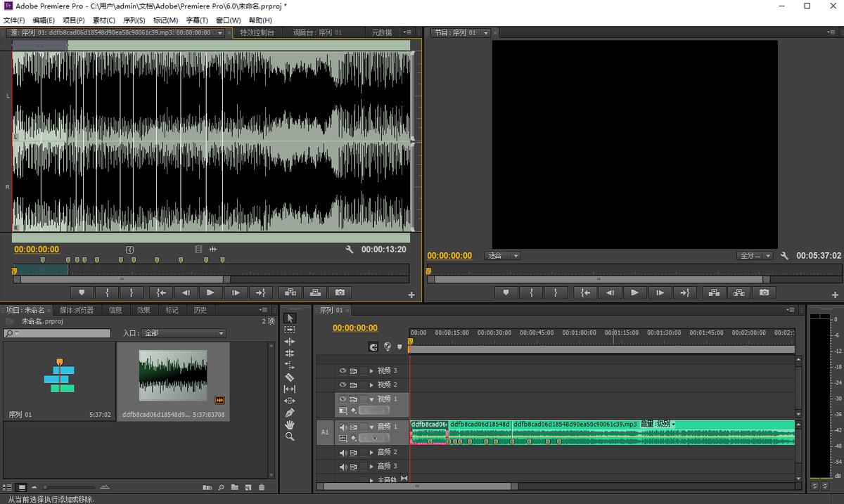The image size is (844, 504).
Task: Expand the Video 2 track triangle
Action: (x=371, y=385)
